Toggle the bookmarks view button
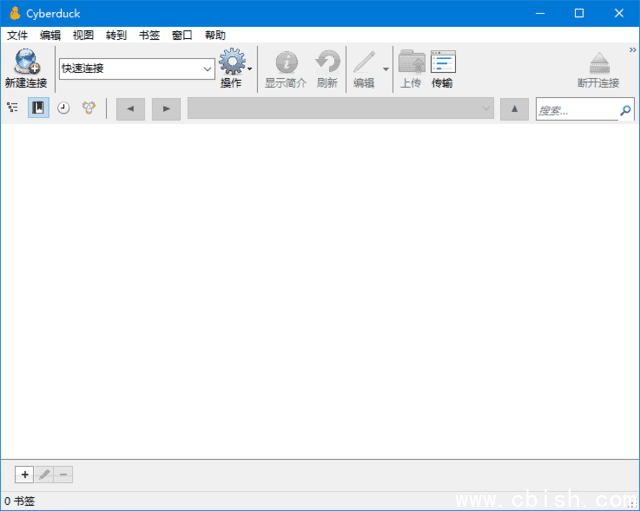This screenshot has width=640, height=511. [38, 108]
